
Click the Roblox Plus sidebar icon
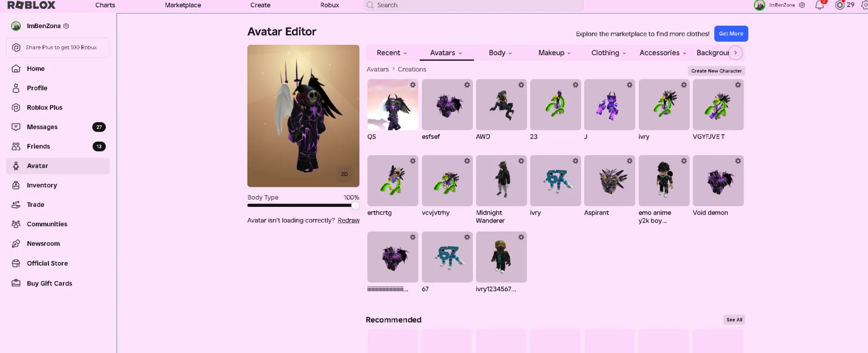(16, 108)
